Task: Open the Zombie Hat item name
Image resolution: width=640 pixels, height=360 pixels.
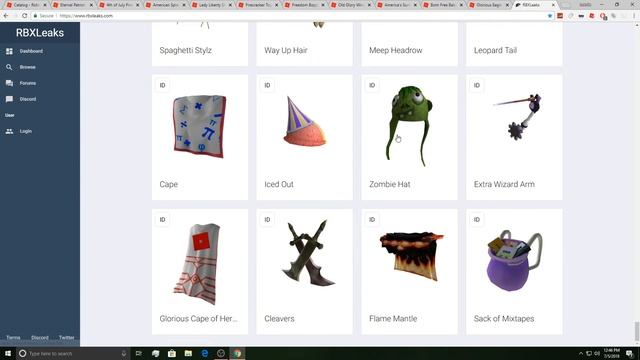Action: click(x=390, y=184)
